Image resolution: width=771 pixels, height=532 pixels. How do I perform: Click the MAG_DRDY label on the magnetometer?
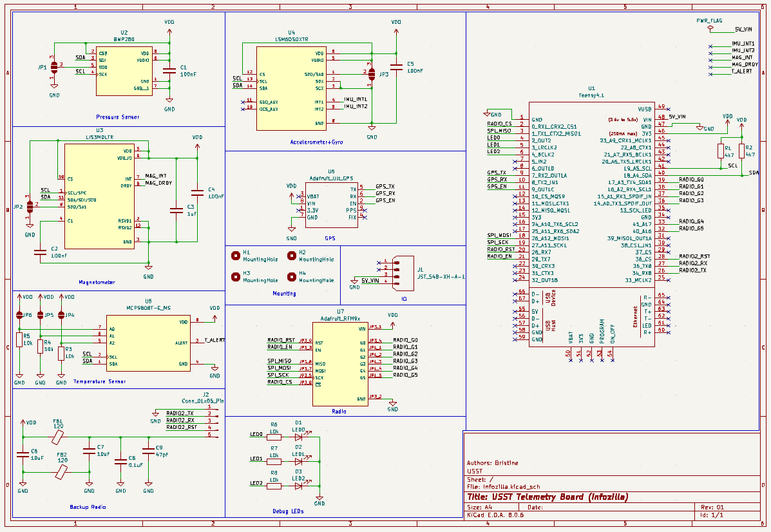click(158, 183)
